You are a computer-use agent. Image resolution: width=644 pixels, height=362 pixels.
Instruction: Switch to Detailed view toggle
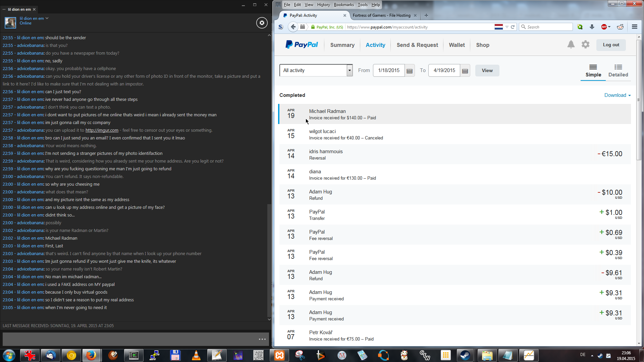tap(618, 71)
